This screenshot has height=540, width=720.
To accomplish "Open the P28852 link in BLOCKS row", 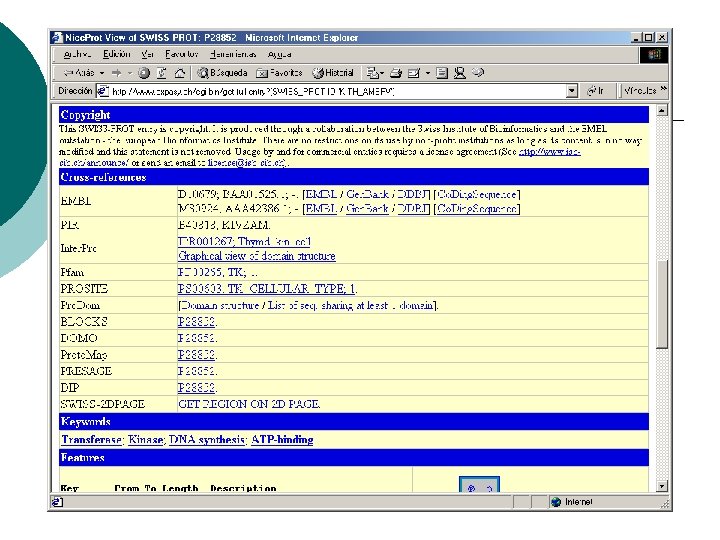I will 197,321.
